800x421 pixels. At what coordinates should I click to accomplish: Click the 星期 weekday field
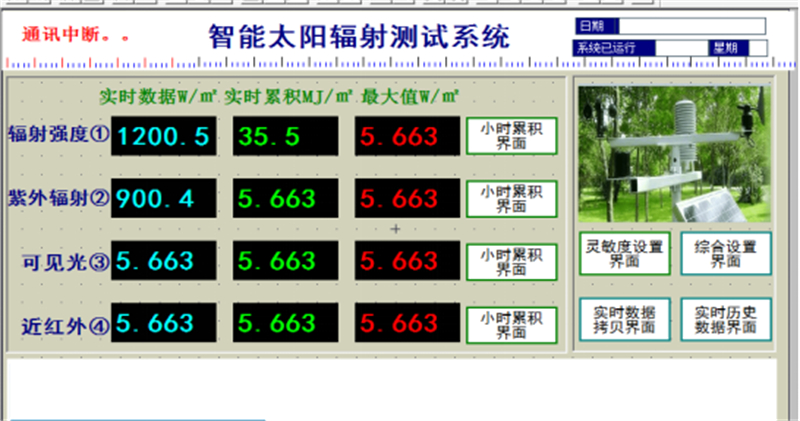click(x=758, y=48)
